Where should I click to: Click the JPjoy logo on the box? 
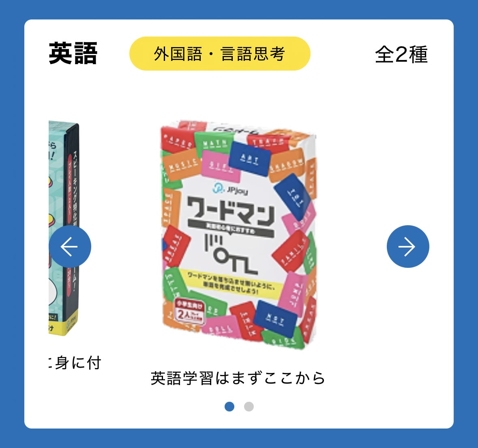pos(230,189)
